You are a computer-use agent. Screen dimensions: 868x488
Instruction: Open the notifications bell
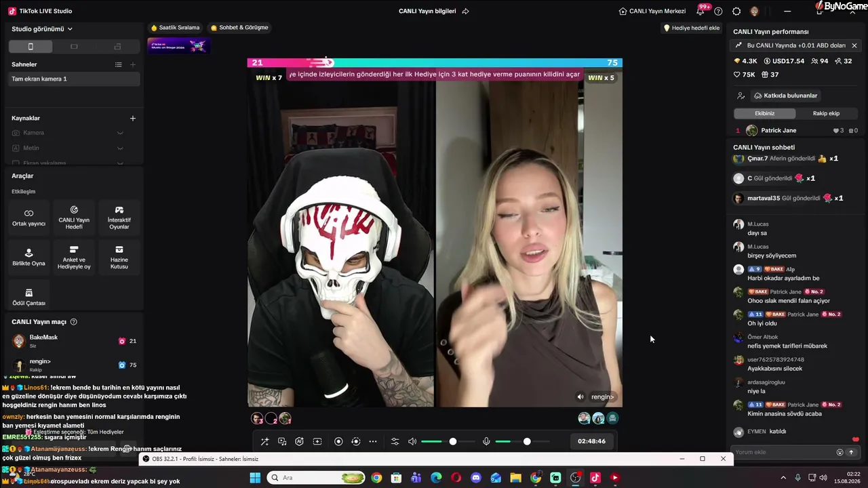[x=701, y=12]
